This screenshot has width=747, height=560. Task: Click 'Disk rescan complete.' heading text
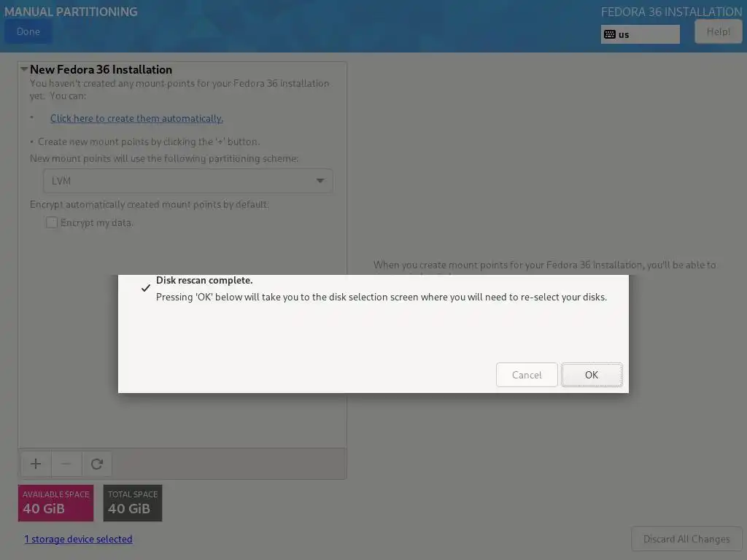click(204, 280)
